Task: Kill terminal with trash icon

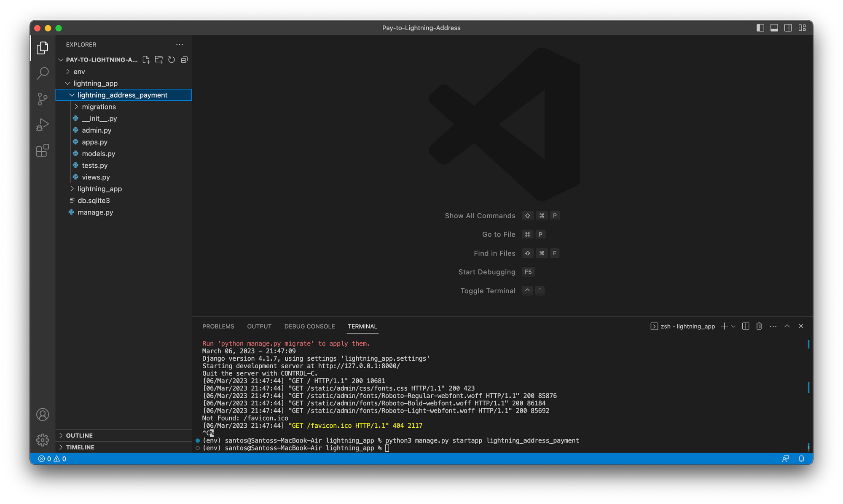Action: [759, 326]
